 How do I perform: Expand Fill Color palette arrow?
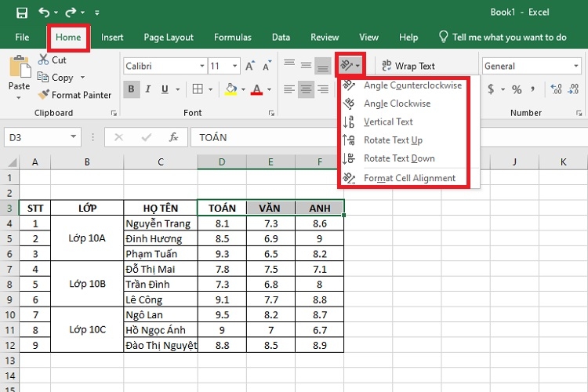pyautogui.click(x=243, y=89)
